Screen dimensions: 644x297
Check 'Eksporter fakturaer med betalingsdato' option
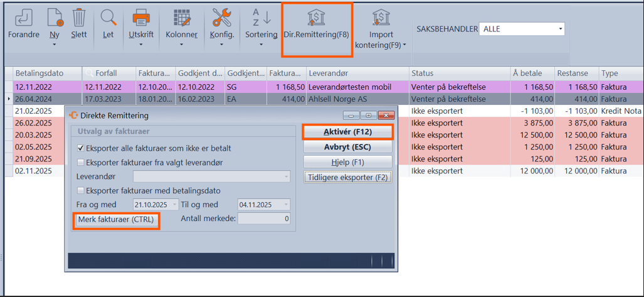click(x=81, y=190)
